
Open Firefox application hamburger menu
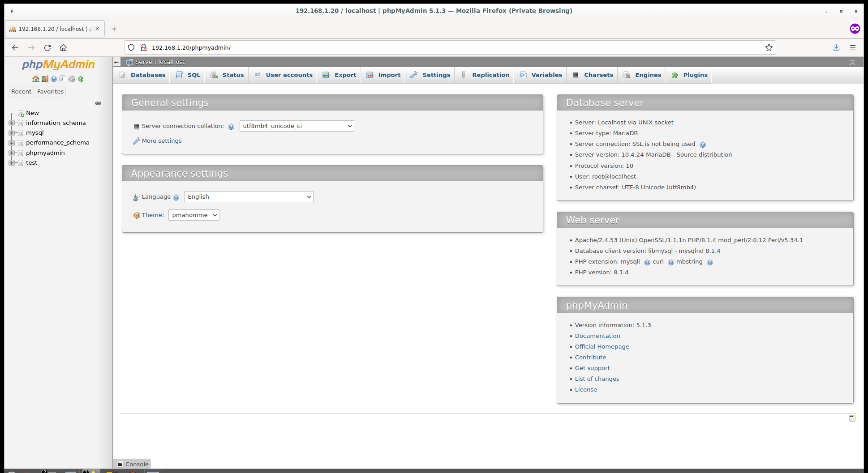pos(853,47)
